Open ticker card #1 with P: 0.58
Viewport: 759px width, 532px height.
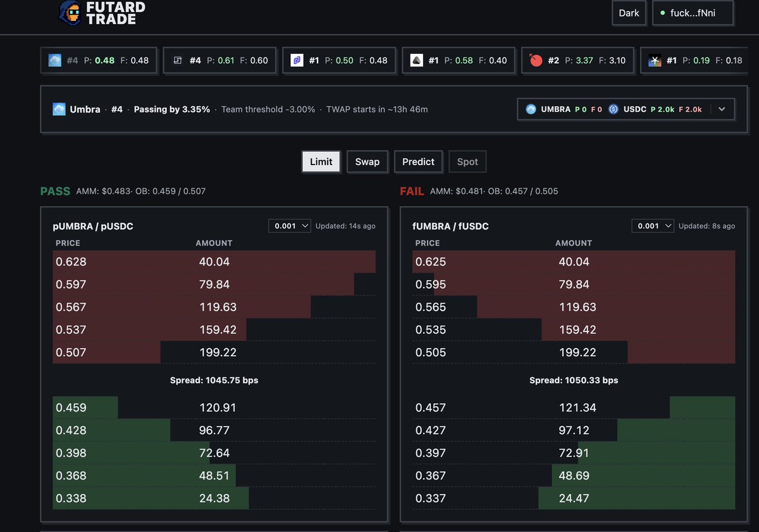pyautogui.click(x=458, y=61)
